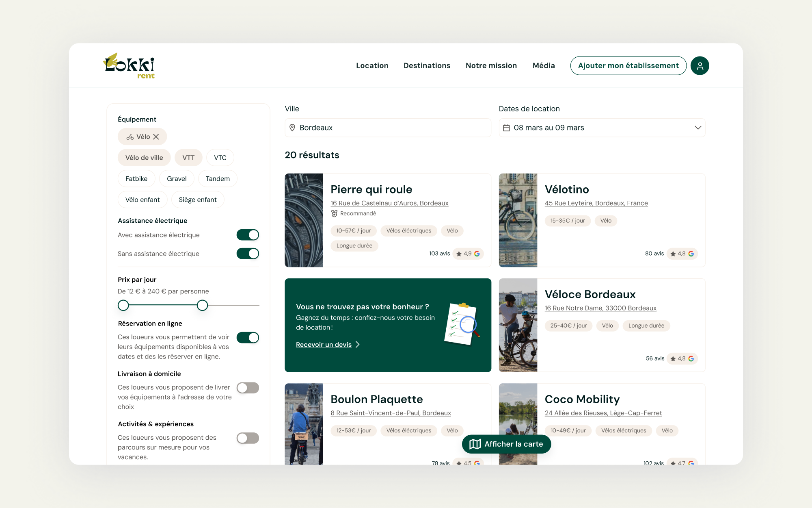Click Google rating badge on Pierre qui roule

click(468, 254)
